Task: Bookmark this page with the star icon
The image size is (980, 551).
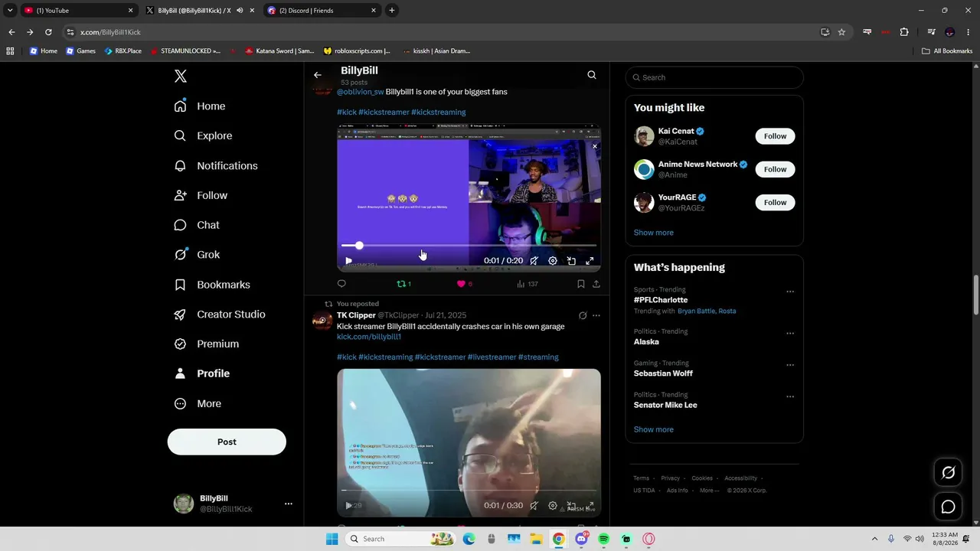Action: click(841, 32)
